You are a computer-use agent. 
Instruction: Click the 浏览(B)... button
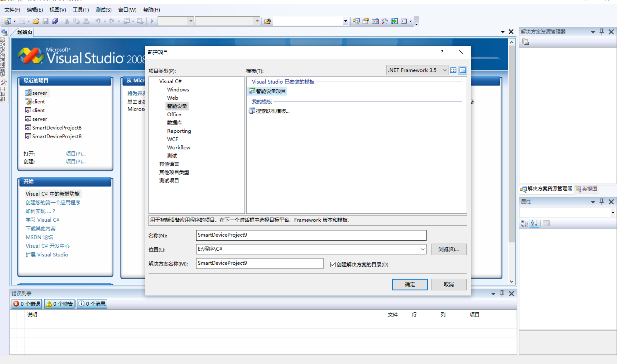[448, 249]
